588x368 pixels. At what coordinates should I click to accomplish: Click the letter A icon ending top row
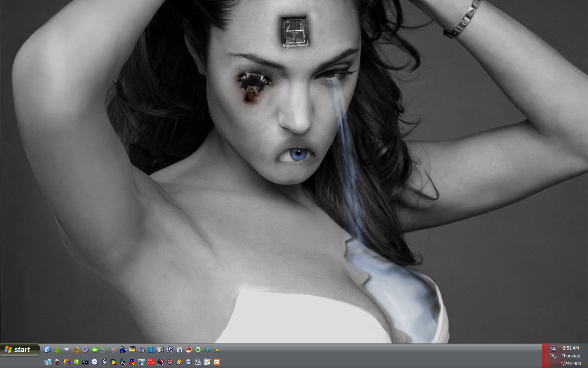pos(217,350)
